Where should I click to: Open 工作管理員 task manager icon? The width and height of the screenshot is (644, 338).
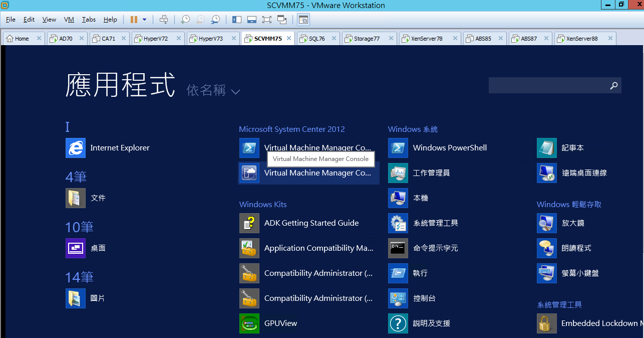point(398,173)
